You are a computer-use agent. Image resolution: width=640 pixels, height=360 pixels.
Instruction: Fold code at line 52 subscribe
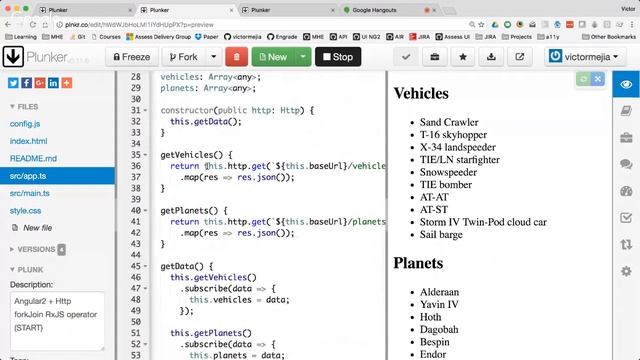tap(145, 344)
